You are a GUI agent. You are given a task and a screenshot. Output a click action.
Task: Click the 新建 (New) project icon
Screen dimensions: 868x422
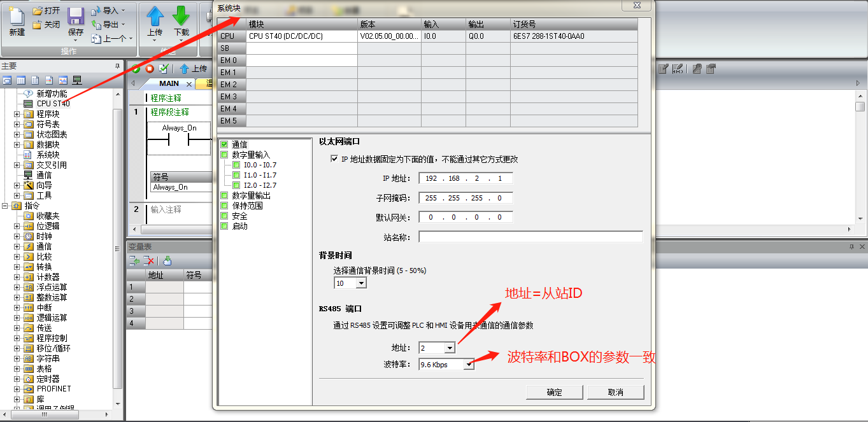pos(17,17)
